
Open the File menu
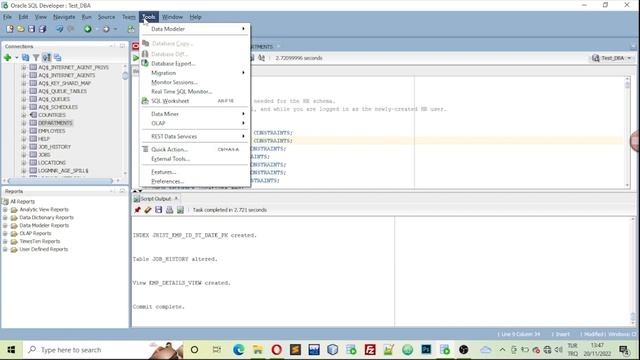click(x=7, y=17)
